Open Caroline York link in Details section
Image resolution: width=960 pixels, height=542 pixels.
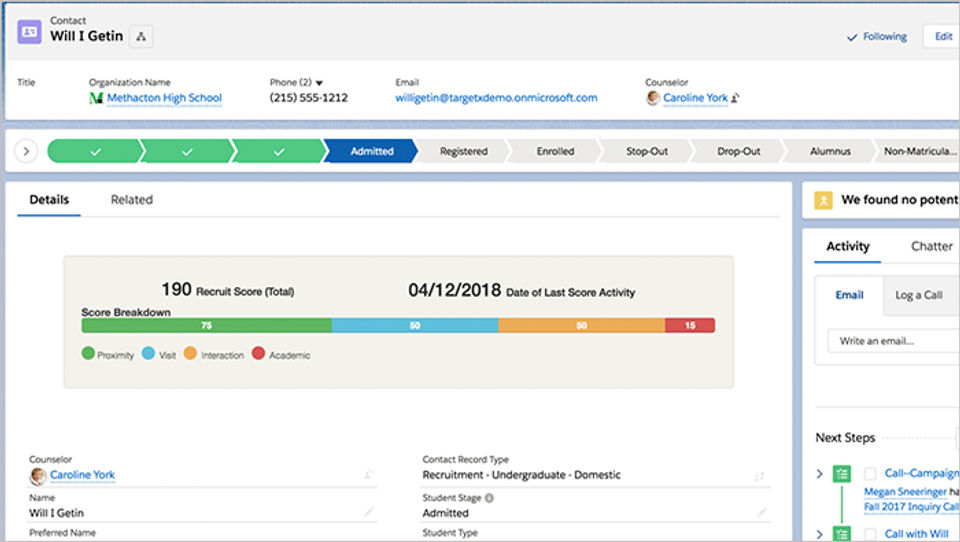pyautogui.click(x=82, y=475)
